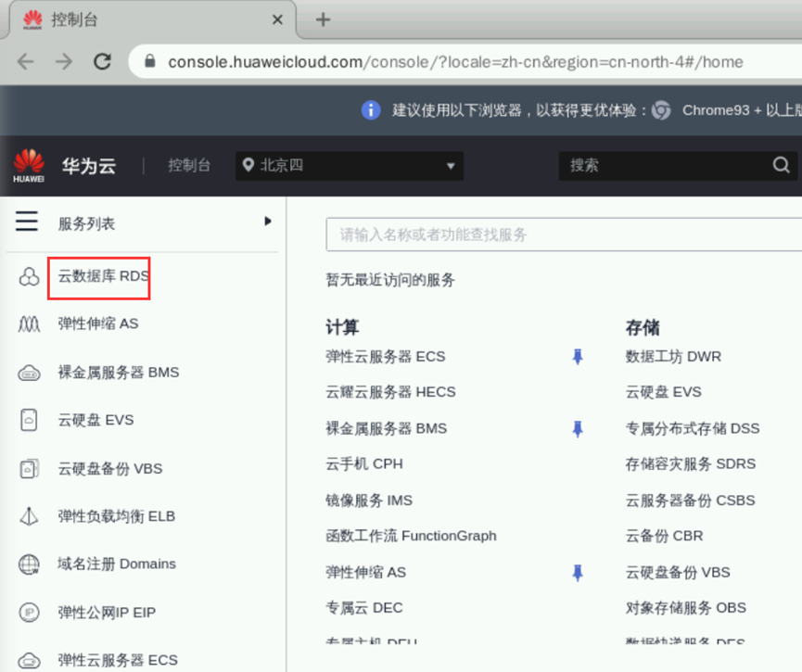The image size is (802, 672).
Task: Open 裸金属服务器 BMS in sidebar
Action: point(119,373)
